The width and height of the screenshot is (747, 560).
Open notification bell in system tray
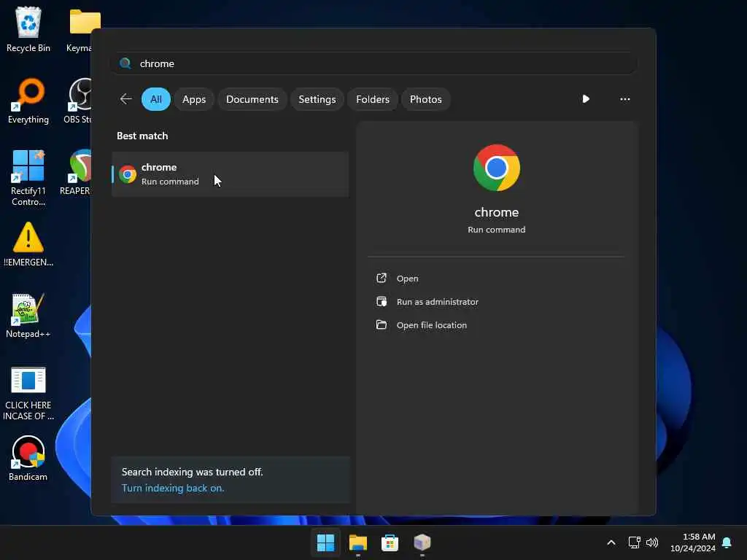[x=727, y=542]
